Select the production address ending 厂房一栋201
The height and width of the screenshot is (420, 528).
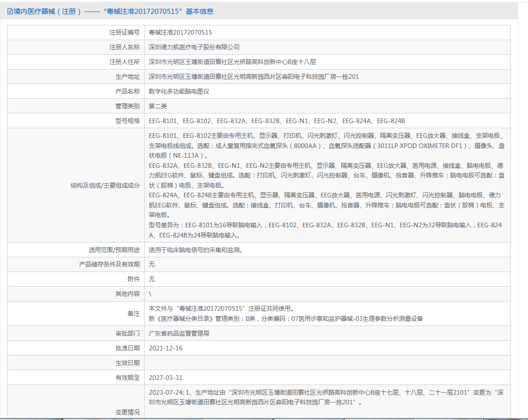(253, 77)
